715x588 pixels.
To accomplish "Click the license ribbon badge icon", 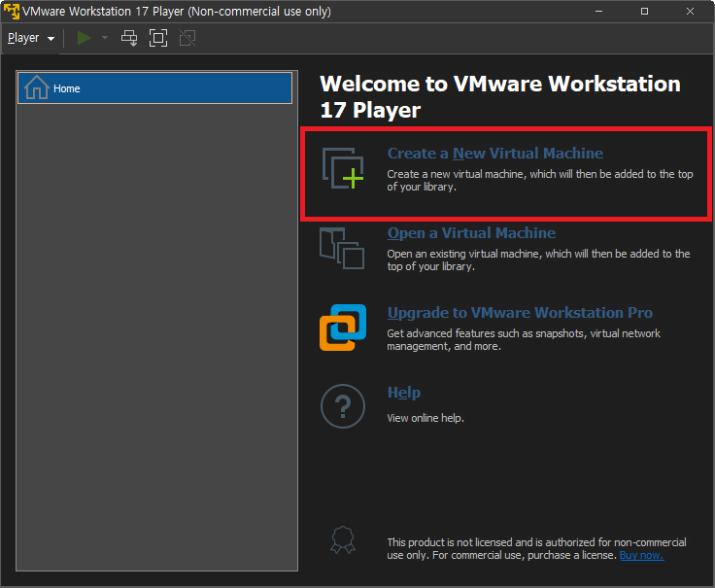I will pos(343,540).
